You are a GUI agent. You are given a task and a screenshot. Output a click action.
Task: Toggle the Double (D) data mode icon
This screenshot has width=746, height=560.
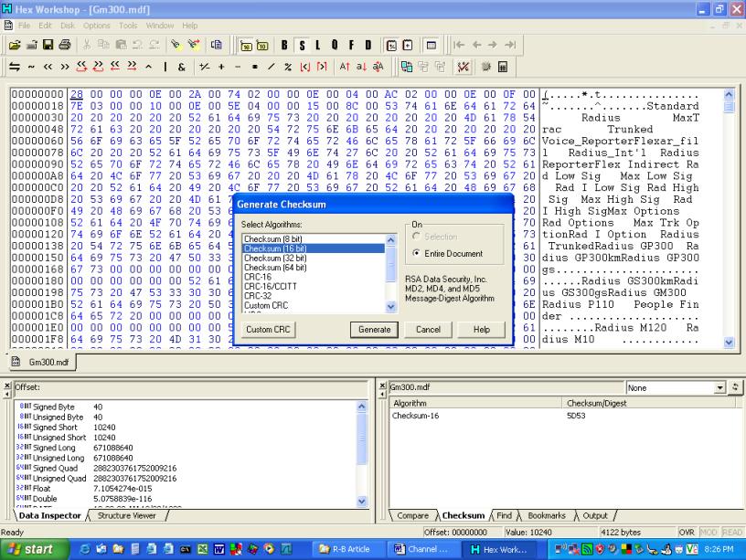tap(368, 45)
